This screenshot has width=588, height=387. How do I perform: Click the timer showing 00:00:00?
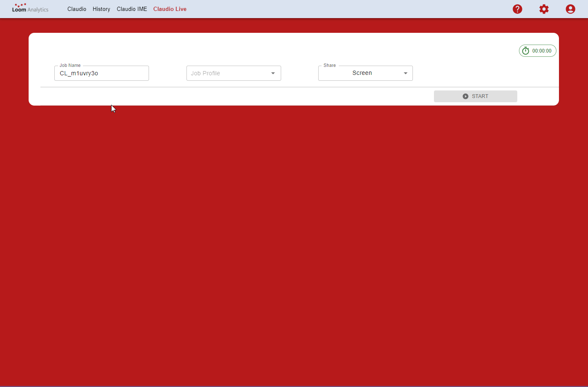click(x=541, y=50)
